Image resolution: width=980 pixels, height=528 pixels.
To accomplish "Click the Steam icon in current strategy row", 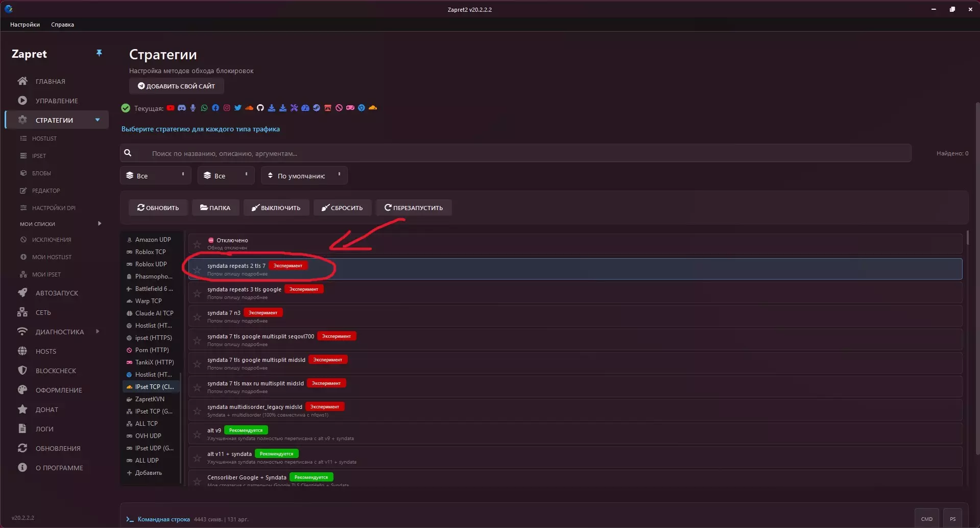I will tap(317, 108).
